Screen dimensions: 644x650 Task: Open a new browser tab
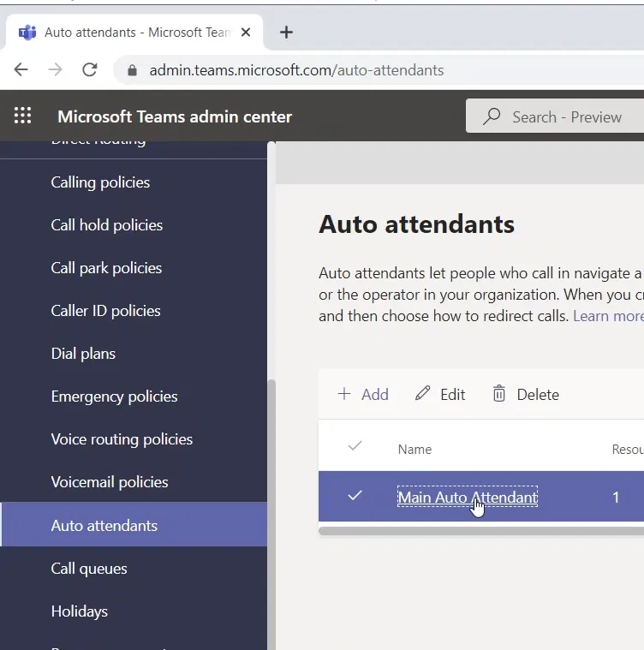coord(286,33)
